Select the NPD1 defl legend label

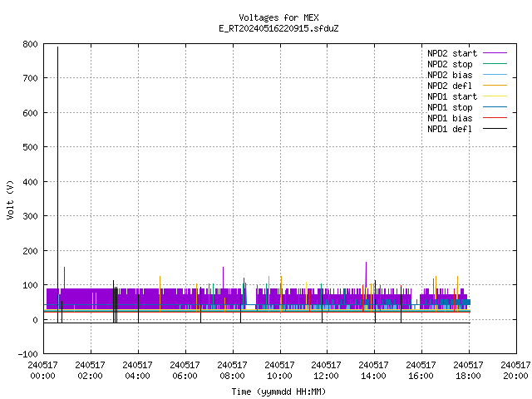(450, 129)
